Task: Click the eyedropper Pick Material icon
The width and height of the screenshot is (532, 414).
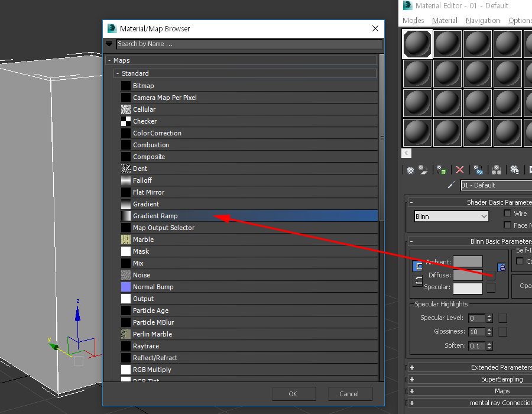Action: pyautogui.click(x=451, y=185)
